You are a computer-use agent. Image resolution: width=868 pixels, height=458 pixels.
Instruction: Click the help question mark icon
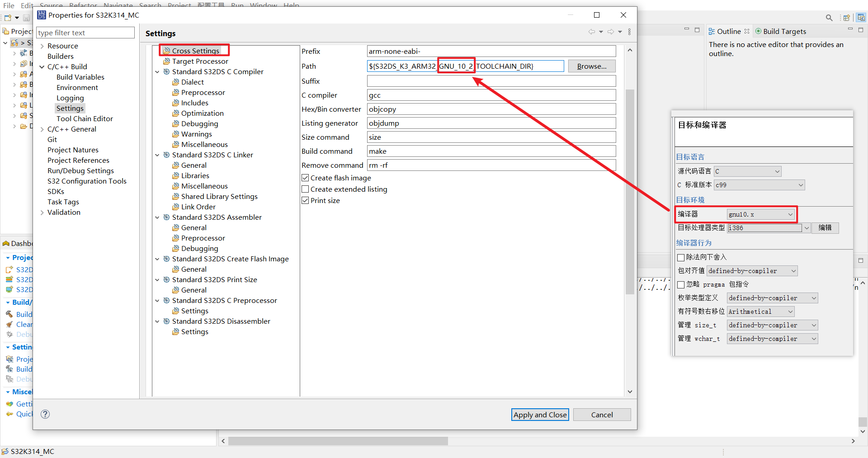pyautogui.click(x=45, y=414)
